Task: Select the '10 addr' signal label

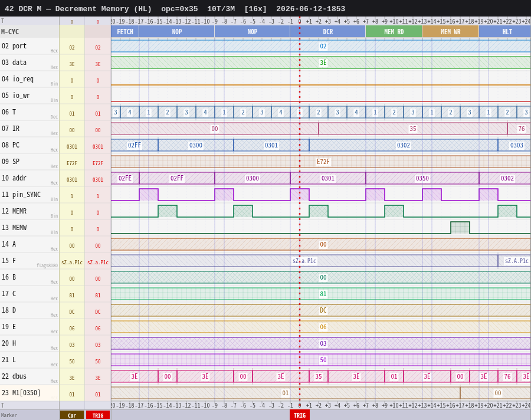Action: click(x=14, y=178)
